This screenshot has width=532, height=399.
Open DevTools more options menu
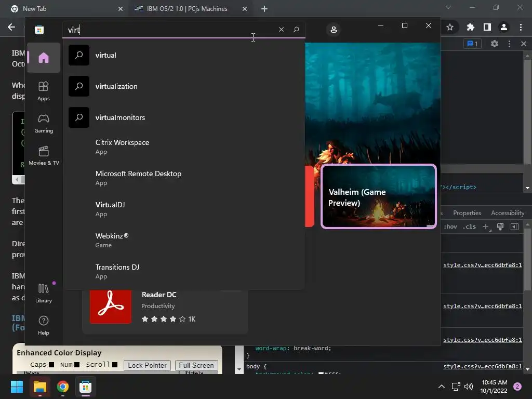click(x=509, y=44)
